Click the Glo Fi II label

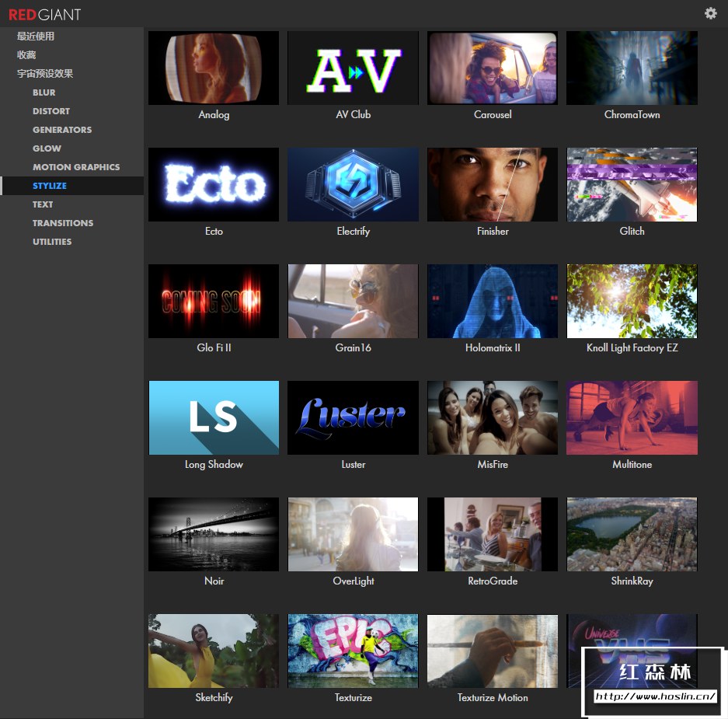214,347
